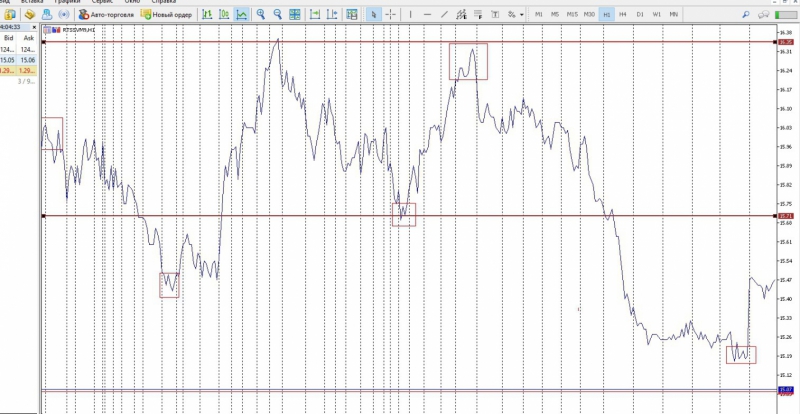The width and height of the screenshot is (800, 414).
Task: Open the yellow tag Market icon
Action: [x=30, y=14]
